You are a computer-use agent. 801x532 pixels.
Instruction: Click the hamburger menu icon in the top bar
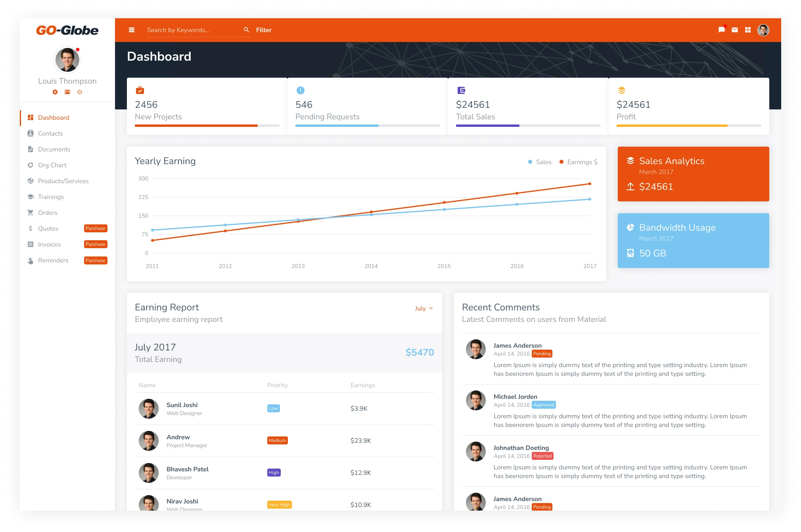(132, 30)
